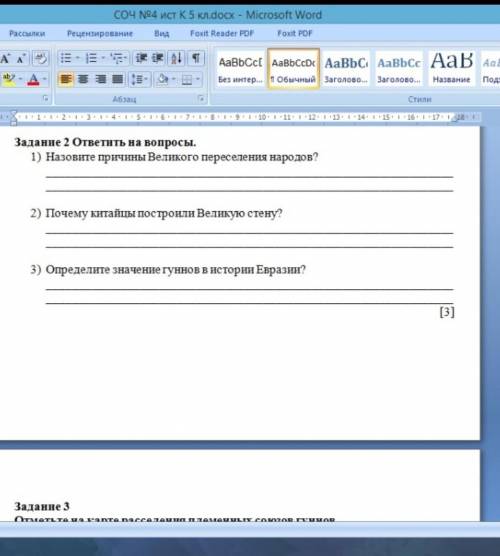Click the heading 'Задание 2 Ответить на вопросы.'
The height and width of the screenshot is (556, 500).
[x=105, y=142]
